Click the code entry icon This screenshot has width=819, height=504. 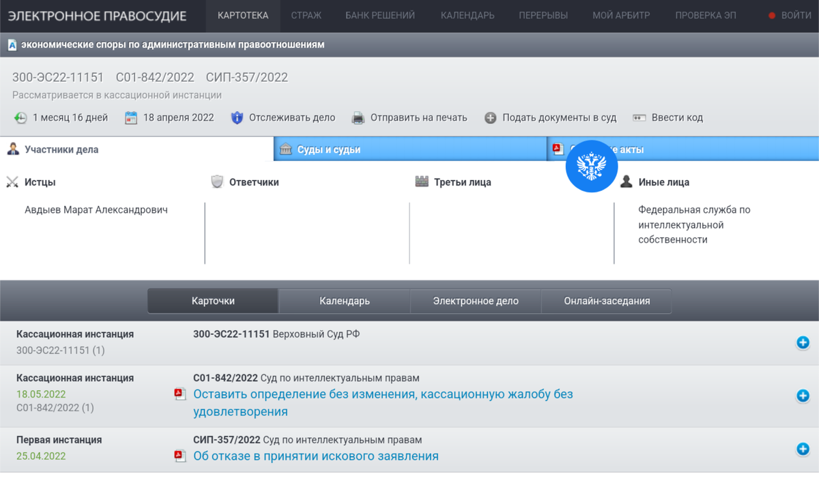[x=640, y=118]
